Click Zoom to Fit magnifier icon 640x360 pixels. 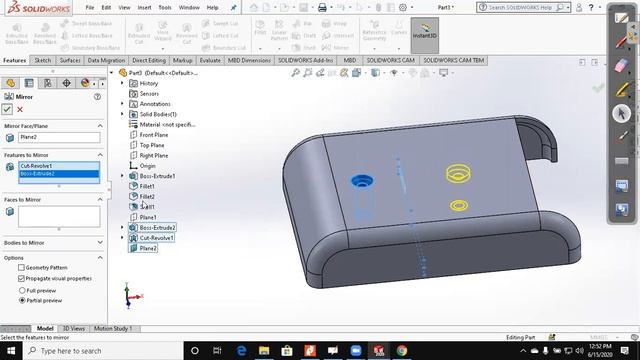[x=296, y=73]
